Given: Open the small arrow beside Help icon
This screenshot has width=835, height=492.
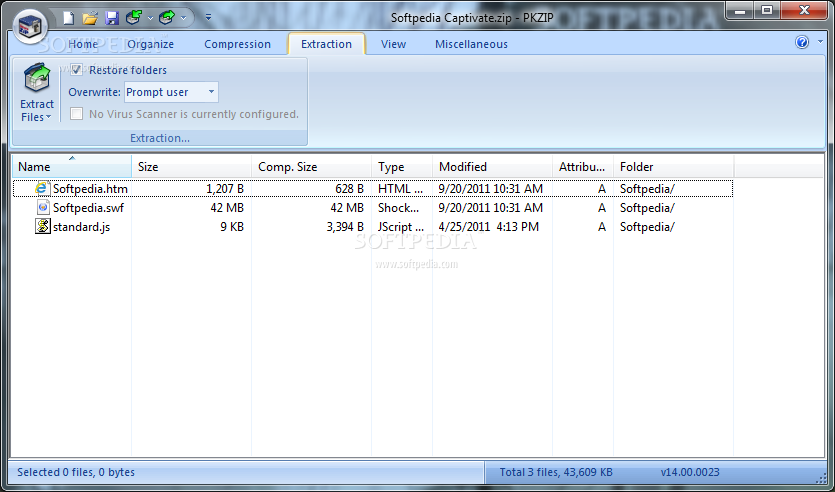Looking at the screenshot, I should coord(820,42).
